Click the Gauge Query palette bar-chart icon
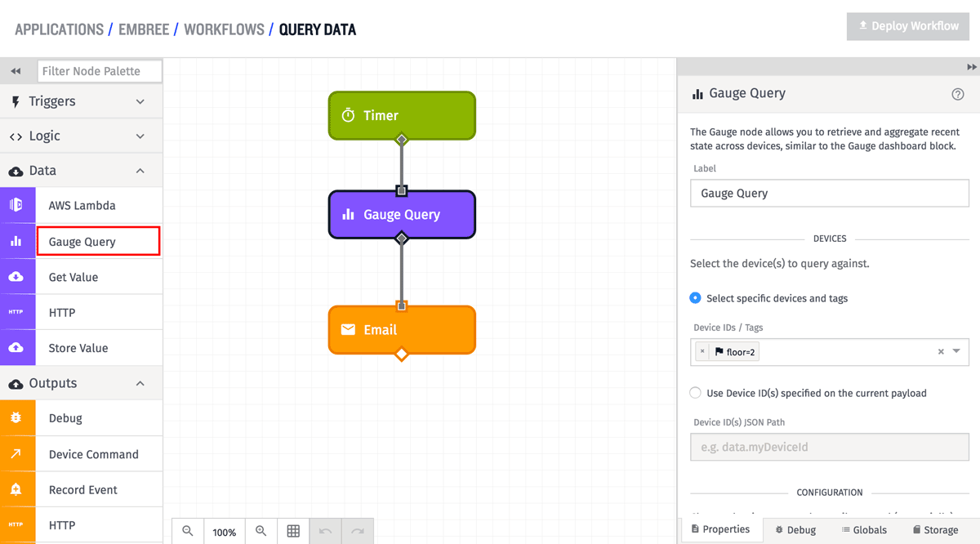This screenshot has width=980, height=544. tap(17, 241)
